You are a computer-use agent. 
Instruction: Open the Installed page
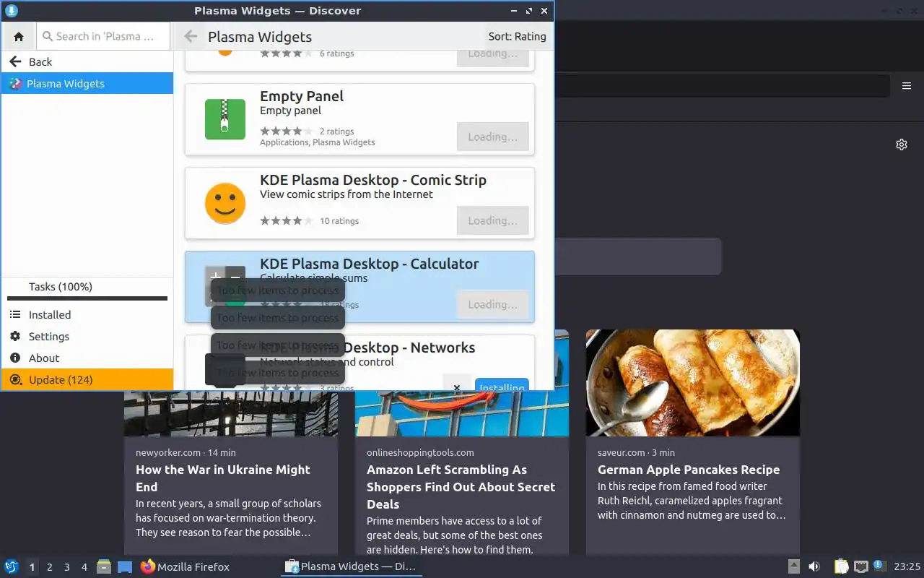(87, 314)
